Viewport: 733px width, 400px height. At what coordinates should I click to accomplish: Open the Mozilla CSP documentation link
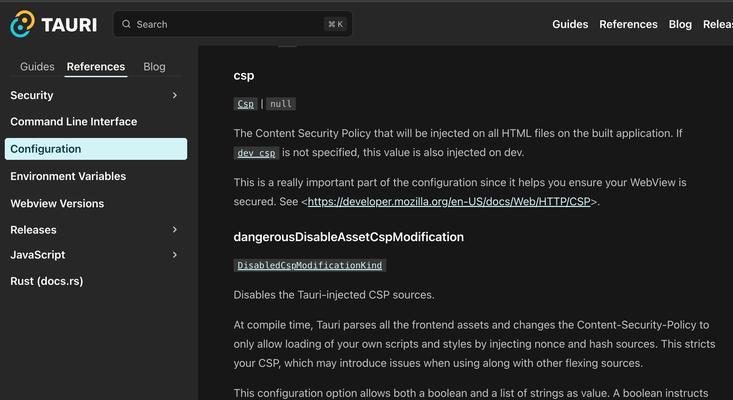click(449, 202)
